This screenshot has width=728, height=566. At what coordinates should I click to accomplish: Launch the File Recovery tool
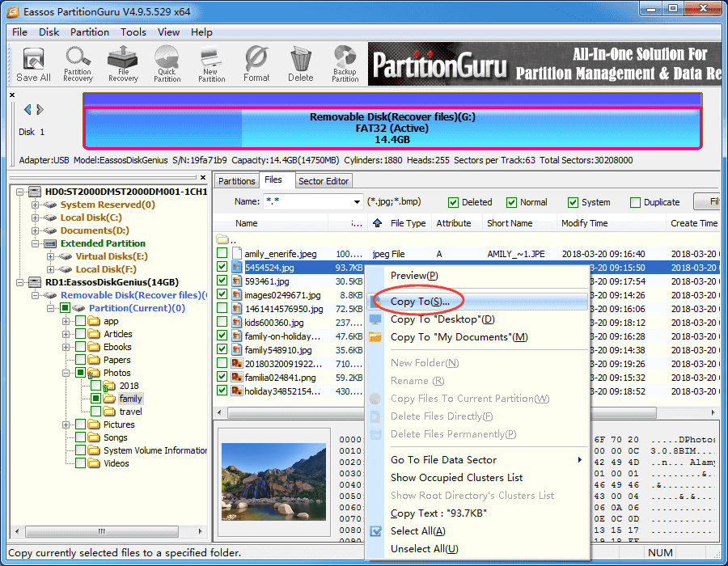coord(123,64)
